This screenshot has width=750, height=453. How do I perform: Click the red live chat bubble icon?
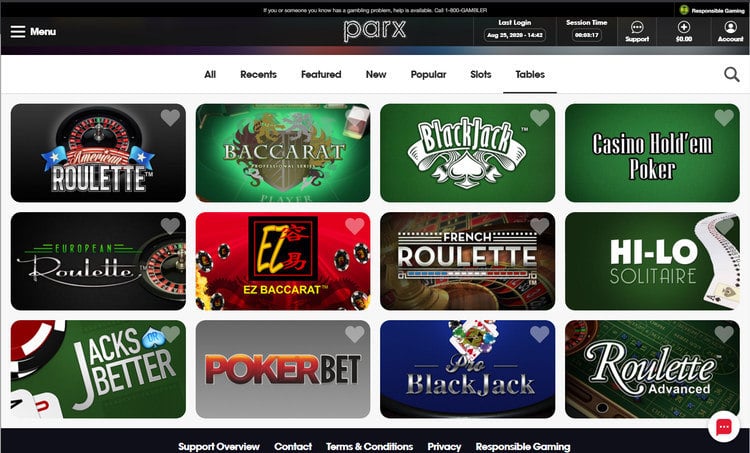coord(724,426)
